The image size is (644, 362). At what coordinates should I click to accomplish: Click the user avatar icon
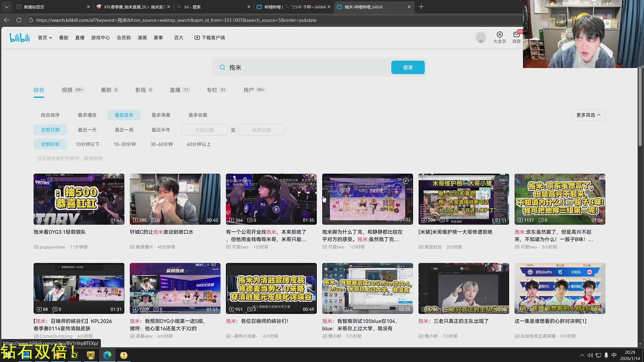pos(481,38)
